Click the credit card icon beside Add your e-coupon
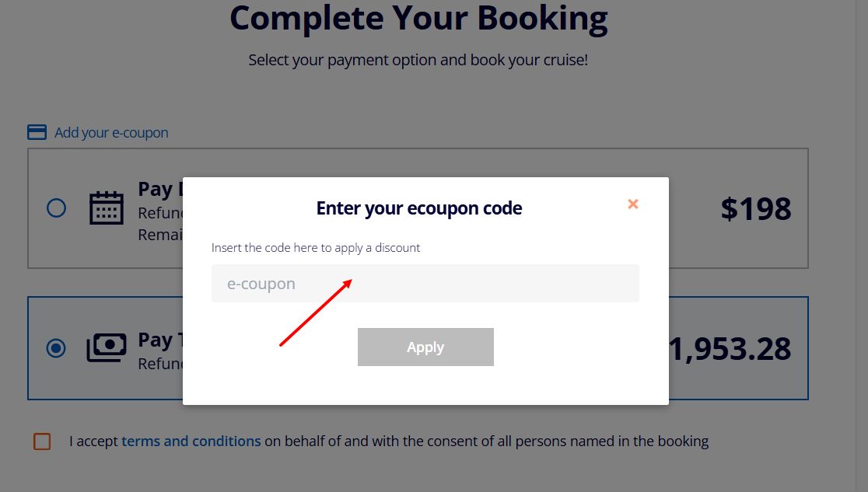 tap(37, 132)
